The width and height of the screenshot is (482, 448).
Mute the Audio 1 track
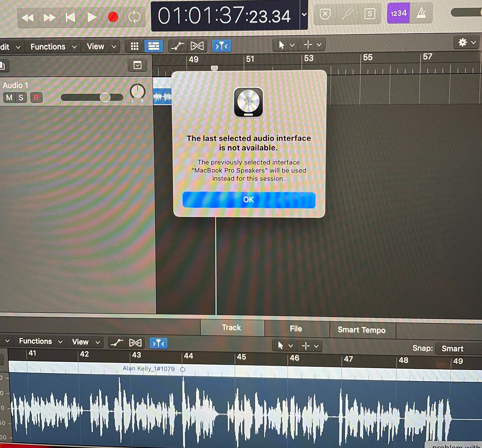click(x=9, y=98)
